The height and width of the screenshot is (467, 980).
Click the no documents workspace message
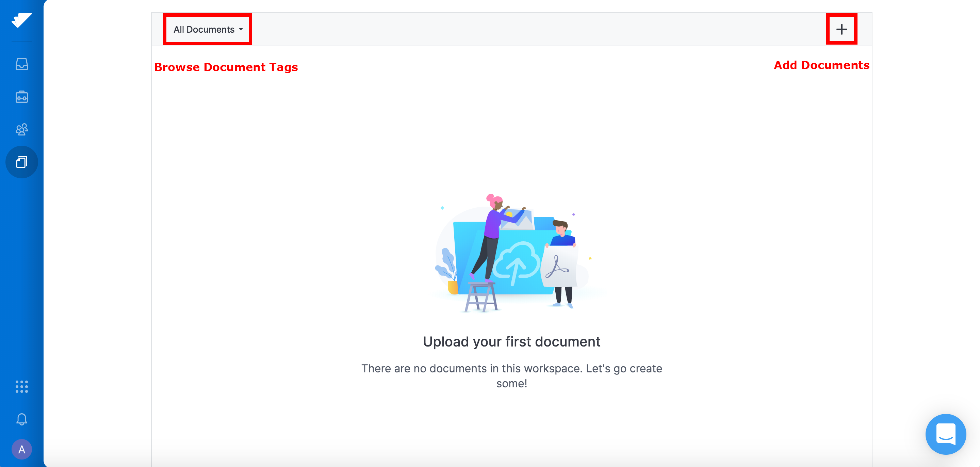[x=512, y=376]
